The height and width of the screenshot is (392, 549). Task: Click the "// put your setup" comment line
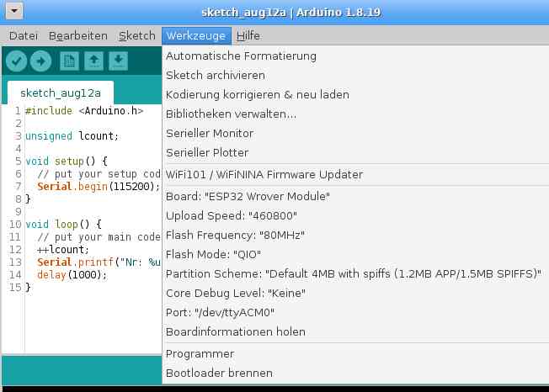(x=99, y=174)
